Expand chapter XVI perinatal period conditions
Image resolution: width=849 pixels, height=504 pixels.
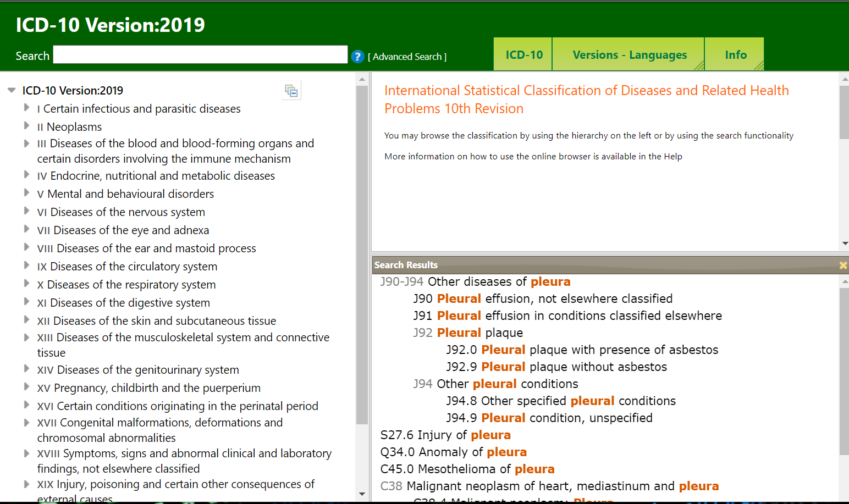click(x=26, y=405)
